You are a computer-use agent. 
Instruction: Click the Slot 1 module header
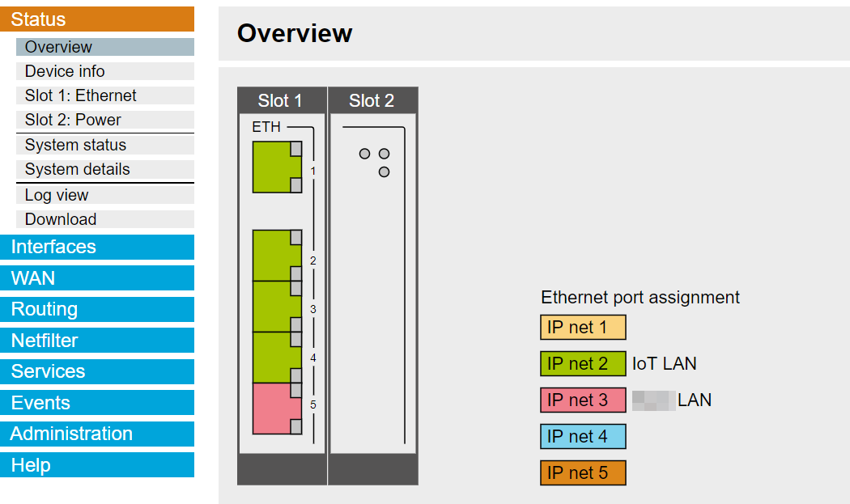(x=281, y=101)
